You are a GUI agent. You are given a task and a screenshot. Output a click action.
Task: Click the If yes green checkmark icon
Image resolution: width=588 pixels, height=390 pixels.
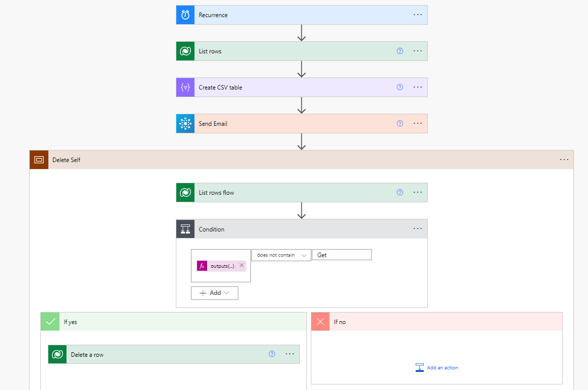(49, 321)
